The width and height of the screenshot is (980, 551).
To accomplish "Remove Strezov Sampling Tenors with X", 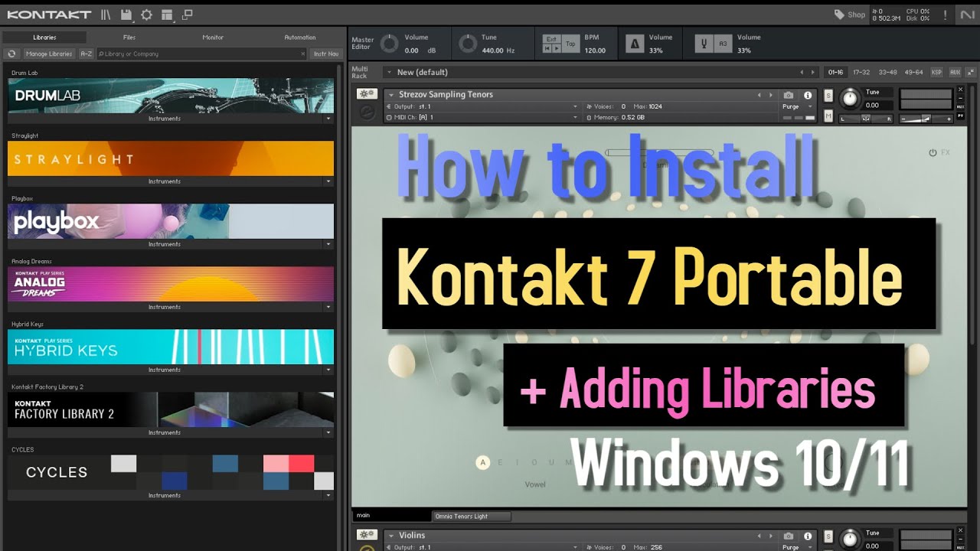I will (960, 90).
